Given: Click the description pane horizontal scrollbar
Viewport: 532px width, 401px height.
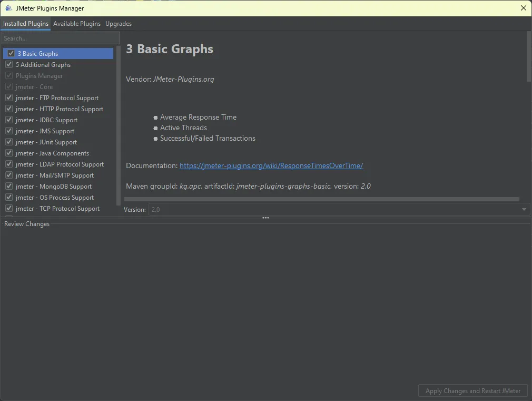Looking at the screenshot, I should [x=322, y=199].
